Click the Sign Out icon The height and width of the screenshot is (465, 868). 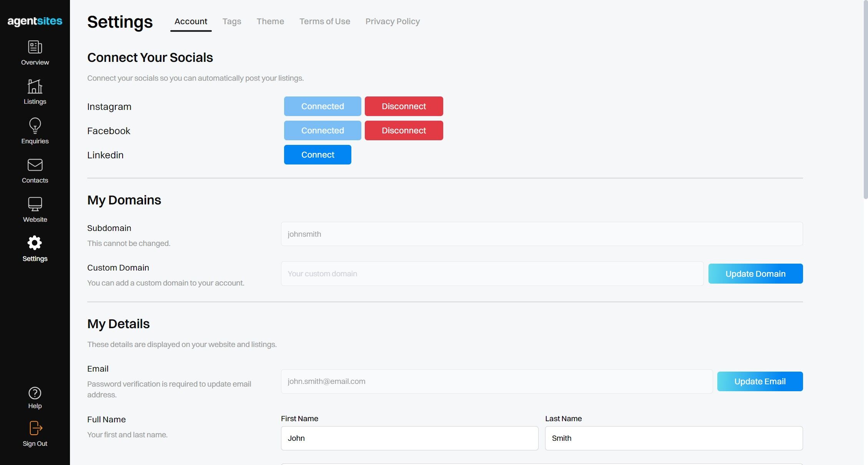point(35,428)
